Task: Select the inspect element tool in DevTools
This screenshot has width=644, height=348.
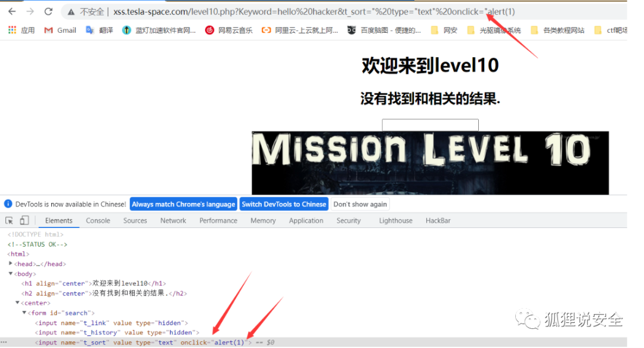Action: (9, 220)
